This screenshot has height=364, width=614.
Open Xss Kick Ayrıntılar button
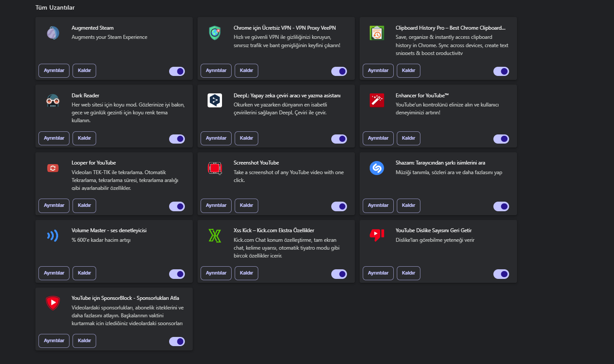point(216,273)
